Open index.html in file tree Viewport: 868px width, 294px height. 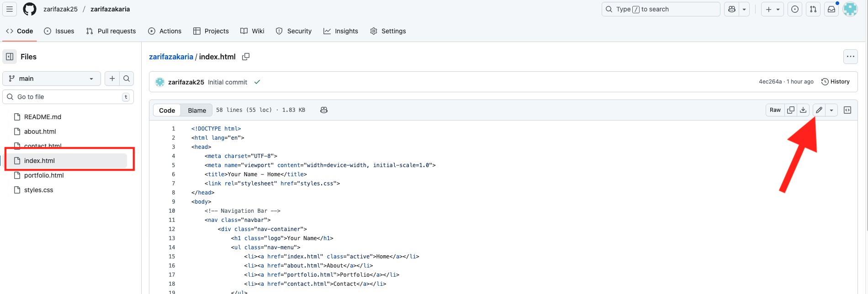pos(39,161)
